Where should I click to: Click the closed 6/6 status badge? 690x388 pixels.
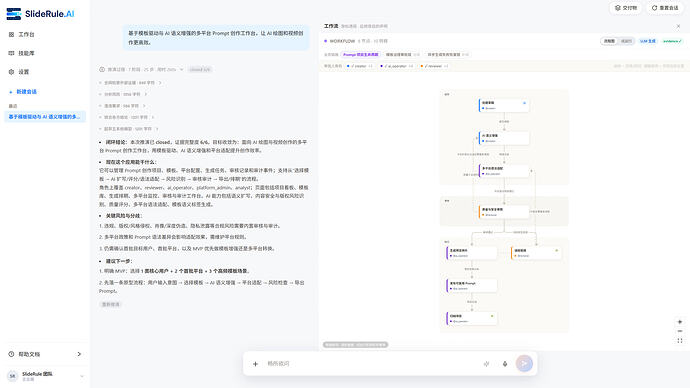tap(200, 70)
